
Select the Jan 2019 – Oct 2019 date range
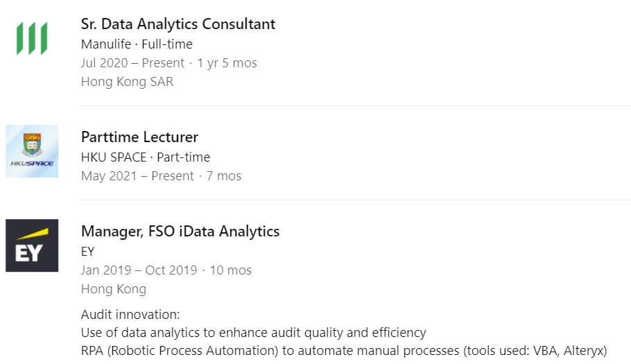pyautogui.click(x=139, y=270)
